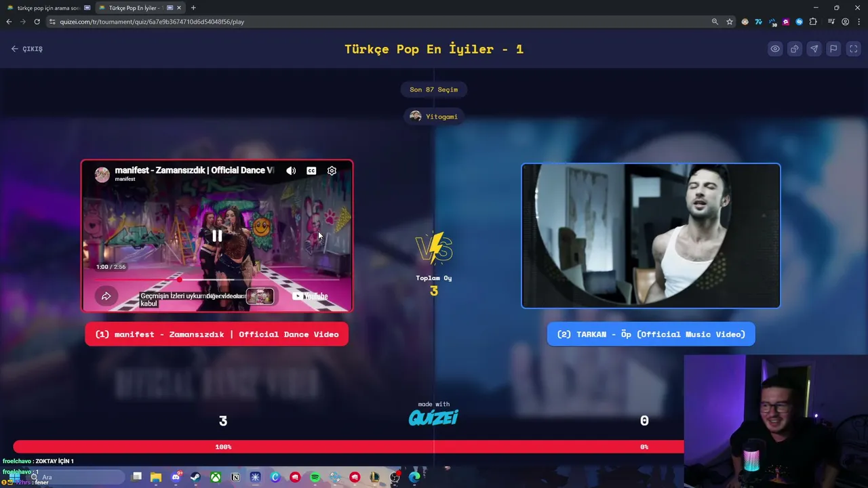Open the 7TV browser extension
The width and height of the screenshot is (868, 488).
pyautogui.click(x=759, y=22)
